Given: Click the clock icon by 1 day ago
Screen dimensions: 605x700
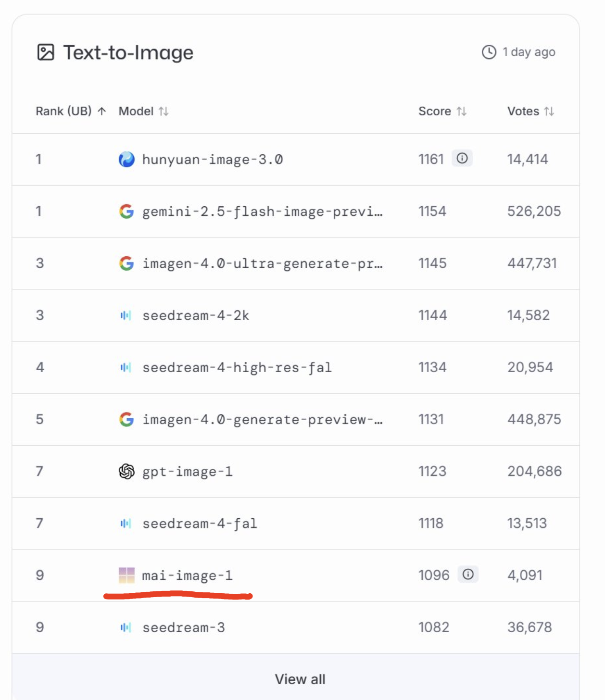Looking at the screenshot, I should point(489,52).
